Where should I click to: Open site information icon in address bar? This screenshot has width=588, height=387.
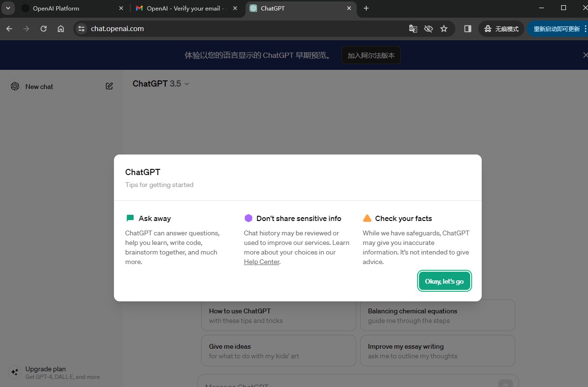(x=81, y=29)
